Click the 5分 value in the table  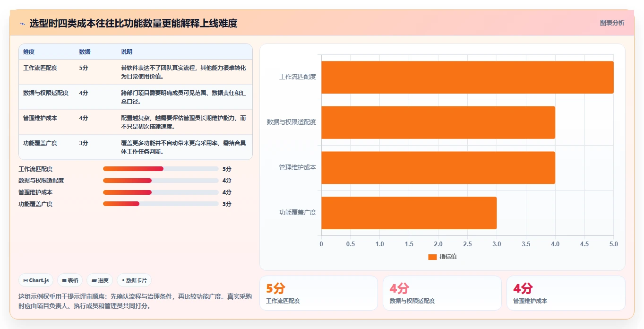pyautogui.click(x=84, y=68)
